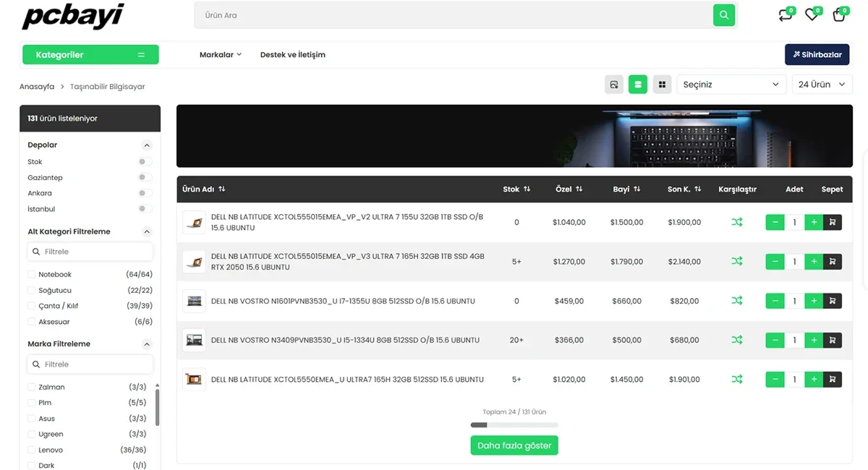Click compare icon for Vostro N1601PVNB3530_U row
This screenshot has height=470, width=868.
click(736, 301)
